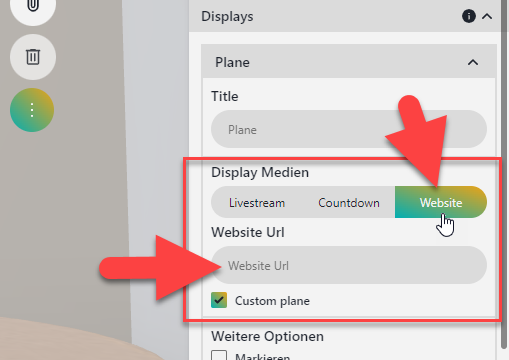Uncheck the Custom plane checkbox
The image size is (509, 360).
pyautogui.click(x=219, y=300)
